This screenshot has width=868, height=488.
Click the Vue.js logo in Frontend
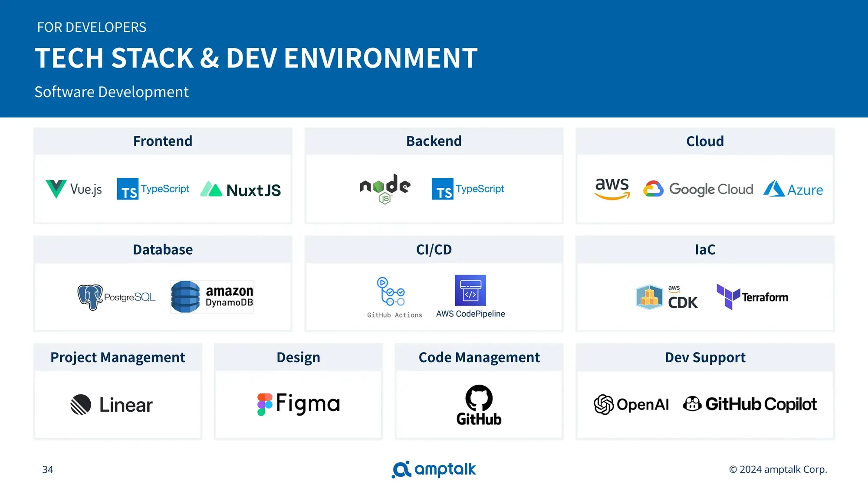tap(74, 189)
